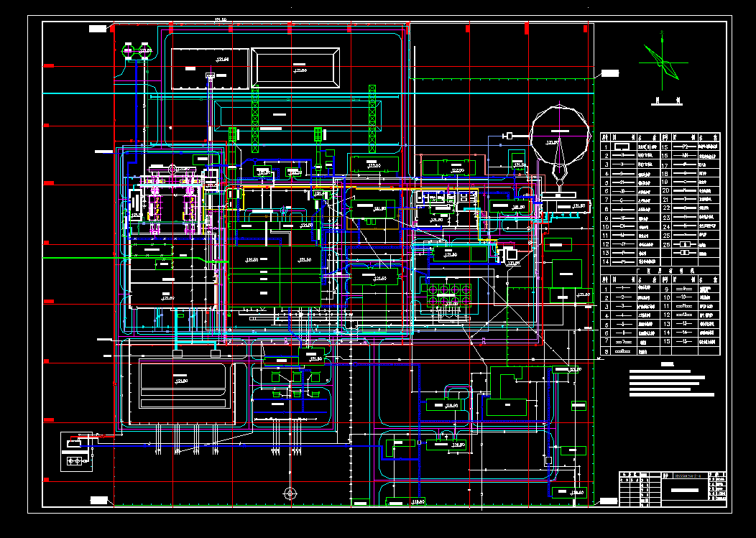This screenshot has height=538, width=756.
Task: Click the white label box at the bottom-left corner
Action: coord(99,500)
